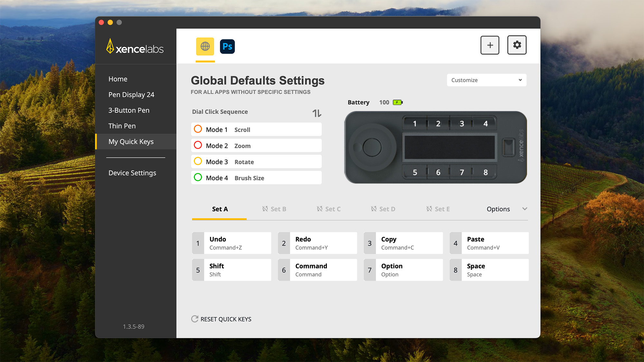This screenshot has width=644, height=362.
Task: Switch to the Set C tab
Action: point(328,209)
